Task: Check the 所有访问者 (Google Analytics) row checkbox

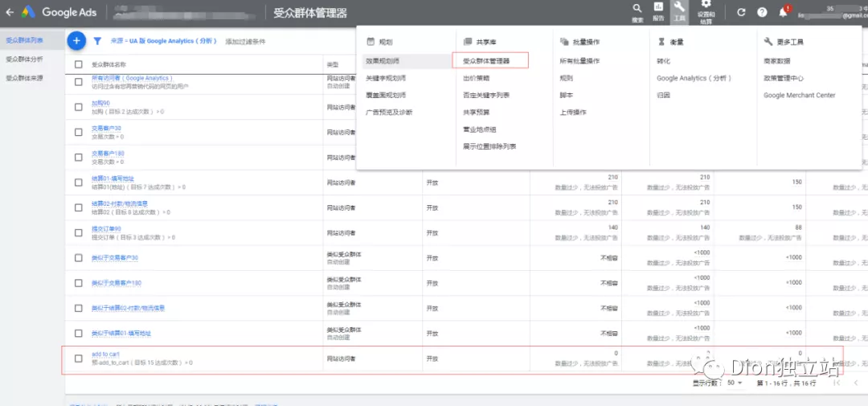Action: (x=78, y=82)
